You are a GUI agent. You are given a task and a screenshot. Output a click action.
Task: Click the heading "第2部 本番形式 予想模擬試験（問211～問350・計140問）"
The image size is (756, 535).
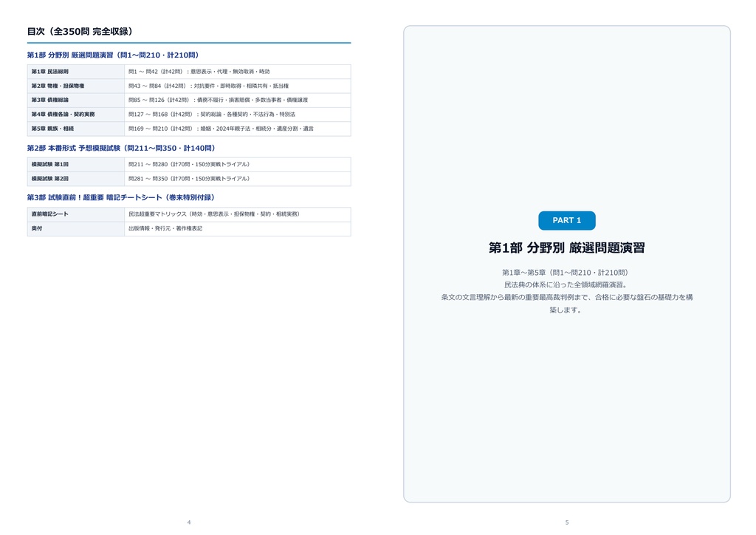coord(121,148)
